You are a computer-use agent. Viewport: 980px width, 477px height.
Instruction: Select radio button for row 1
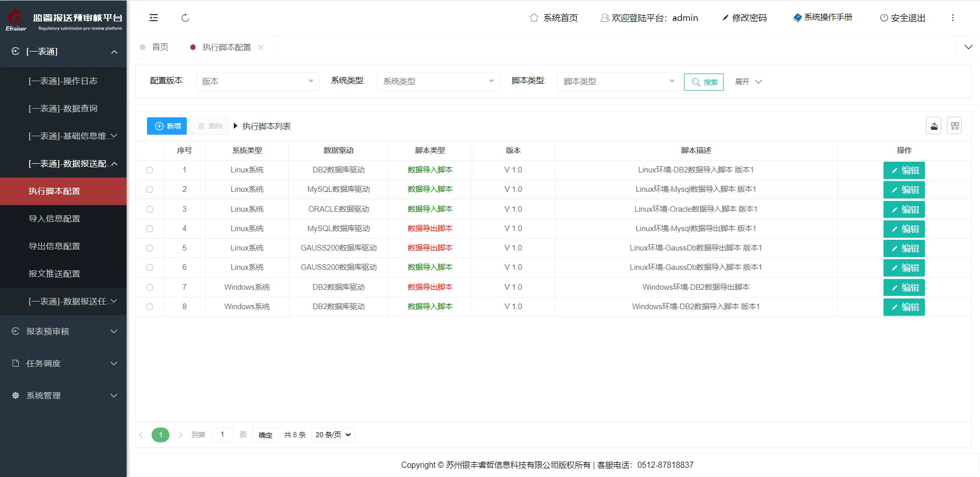click(150, 170)
